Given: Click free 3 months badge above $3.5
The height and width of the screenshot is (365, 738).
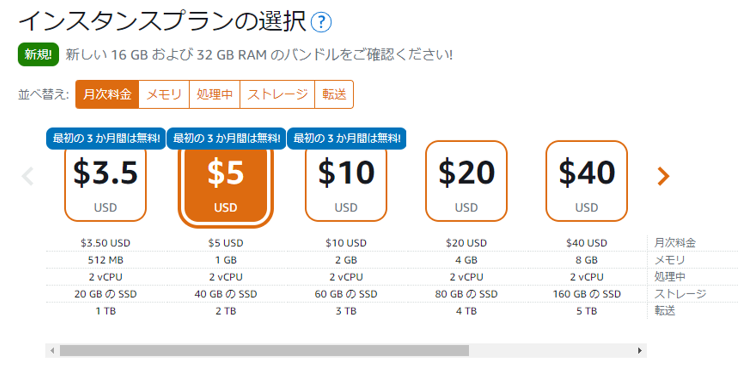Looking at the screenshot, I should (106, 139).
